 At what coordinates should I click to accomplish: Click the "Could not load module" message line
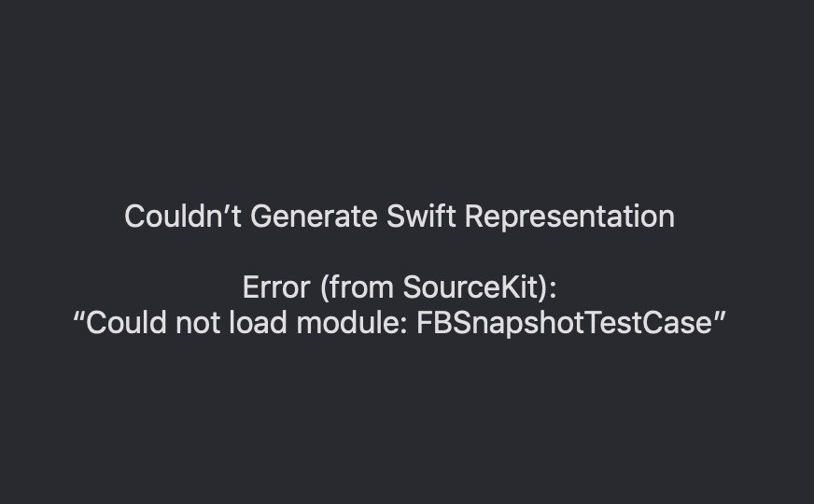pos(400,322)
